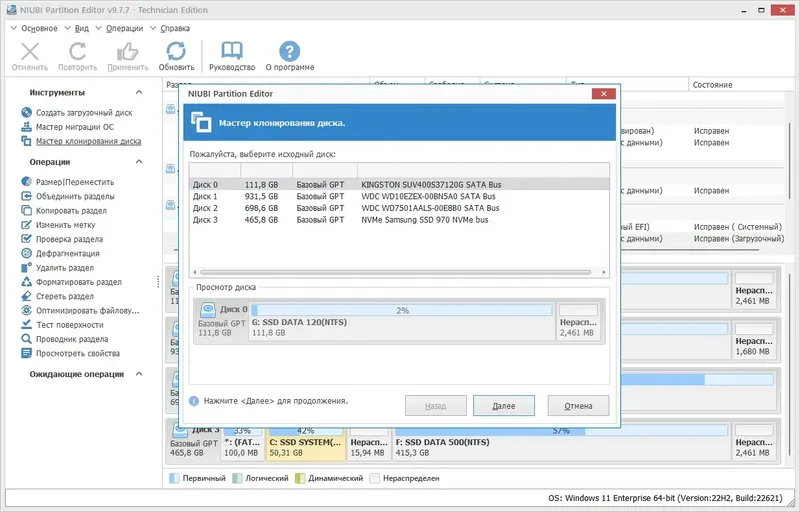Click the Нераспределен legend swatch
The width and height of the screenshot is (800, 512).
point(375,478)
